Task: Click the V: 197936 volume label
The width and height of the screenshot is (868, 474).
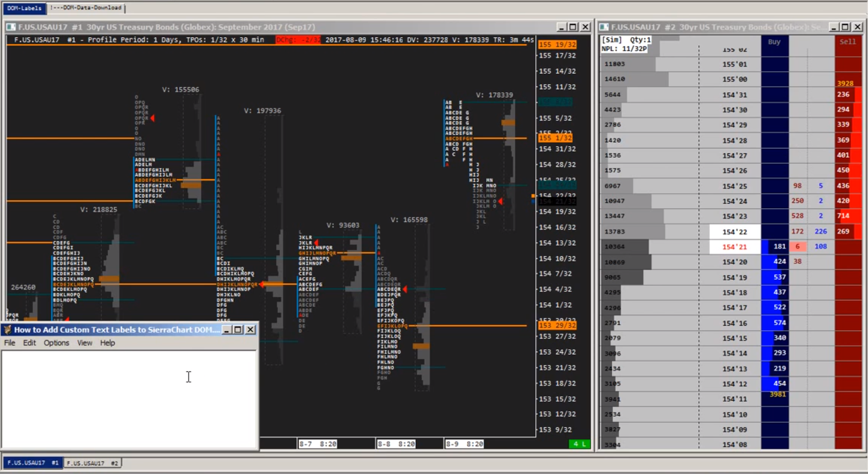Action: click(262, 110)
